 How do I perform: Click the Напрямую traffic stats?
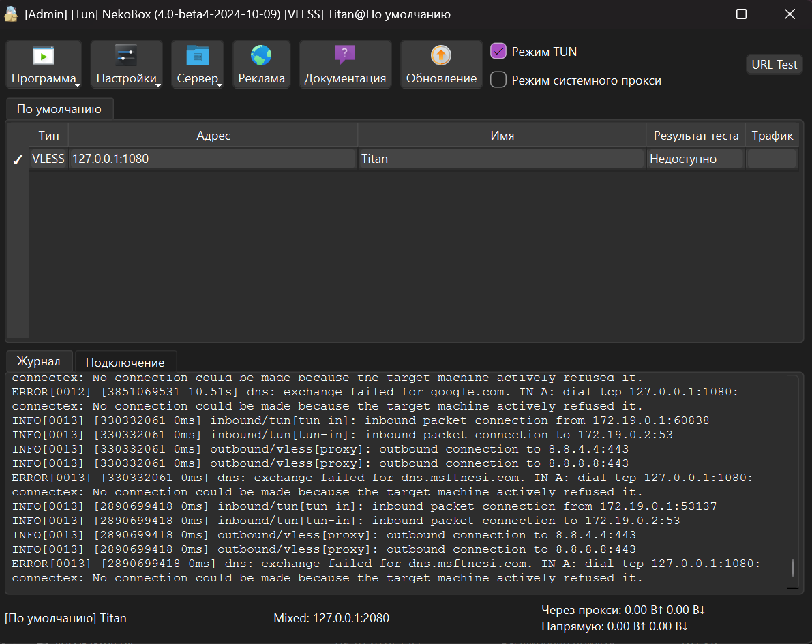click(615, 626)
